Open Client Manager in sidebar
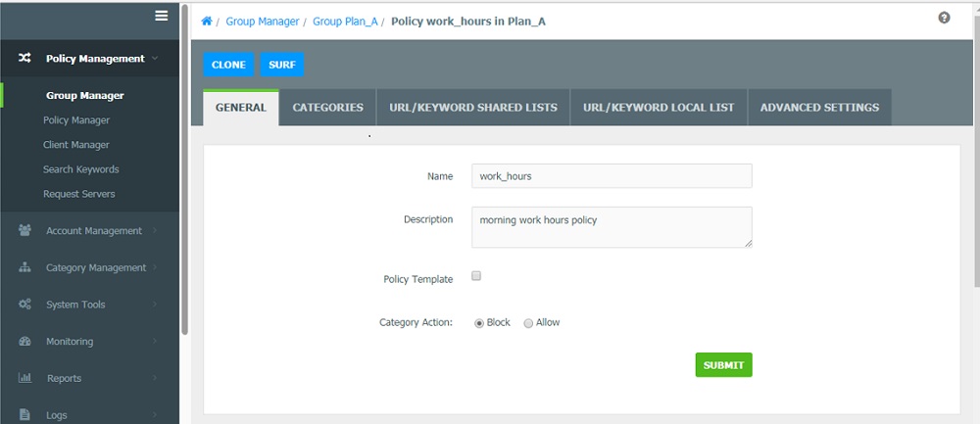This screenshot has width=980, height=424. [76, 145]
